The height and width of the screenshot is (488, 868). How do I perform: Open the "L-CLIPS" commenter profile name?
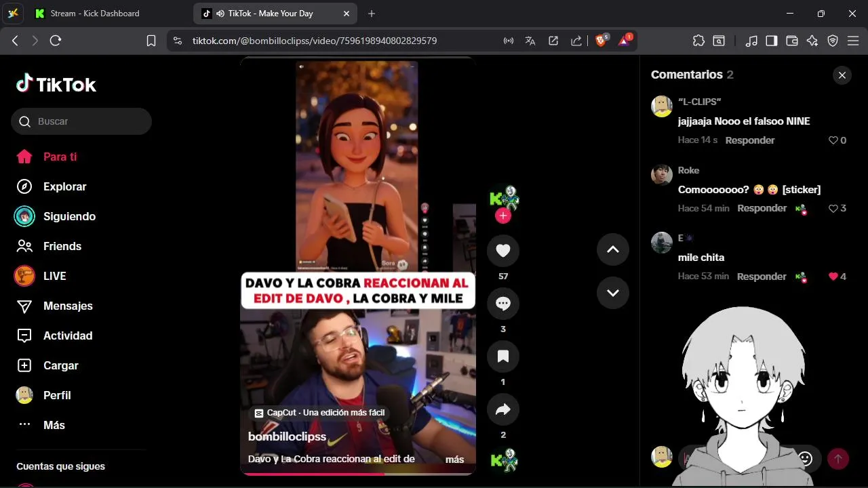click(699, 102)
